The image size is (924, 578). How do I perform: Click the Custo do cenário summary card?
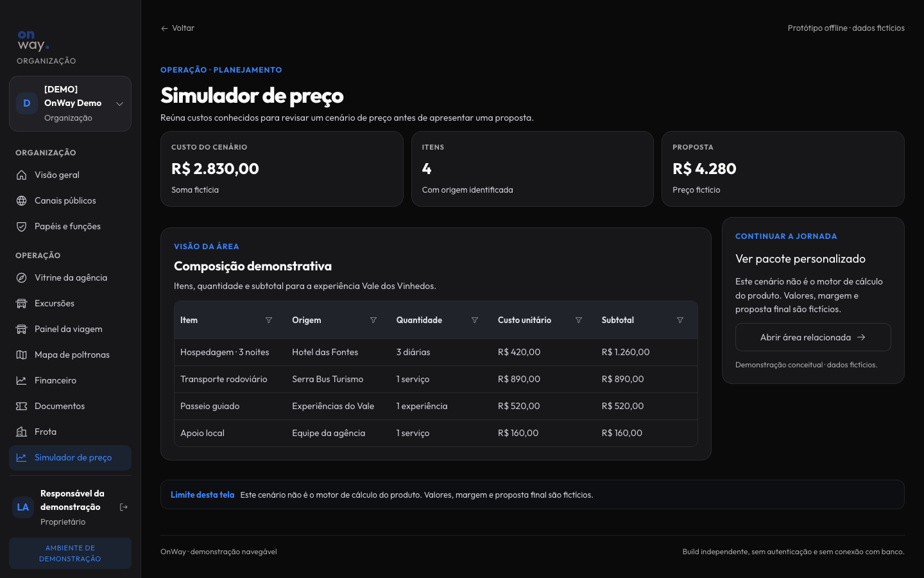[282, 169]
